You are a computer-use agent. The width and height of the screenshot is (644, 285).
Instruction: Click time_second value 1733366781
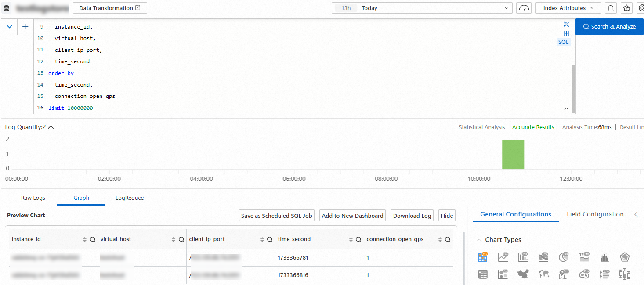(x=293, y=258)
